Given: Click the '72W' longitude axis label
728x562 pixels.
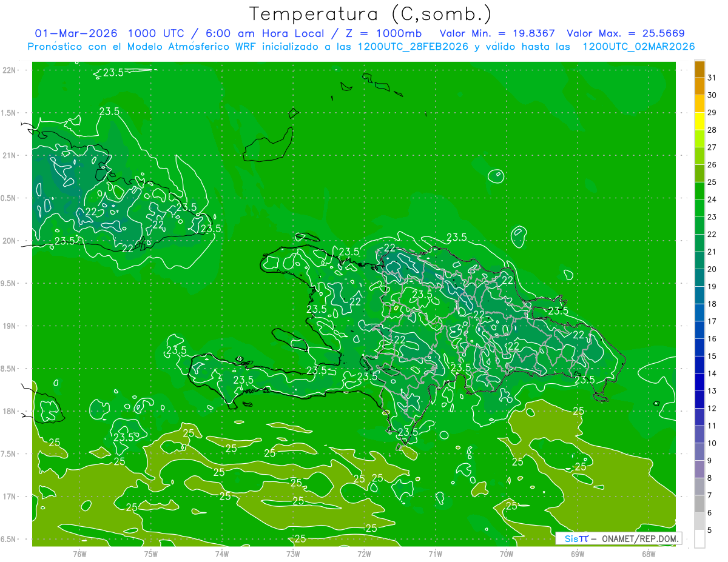Looking at the screenshot, I should (364, 554).
